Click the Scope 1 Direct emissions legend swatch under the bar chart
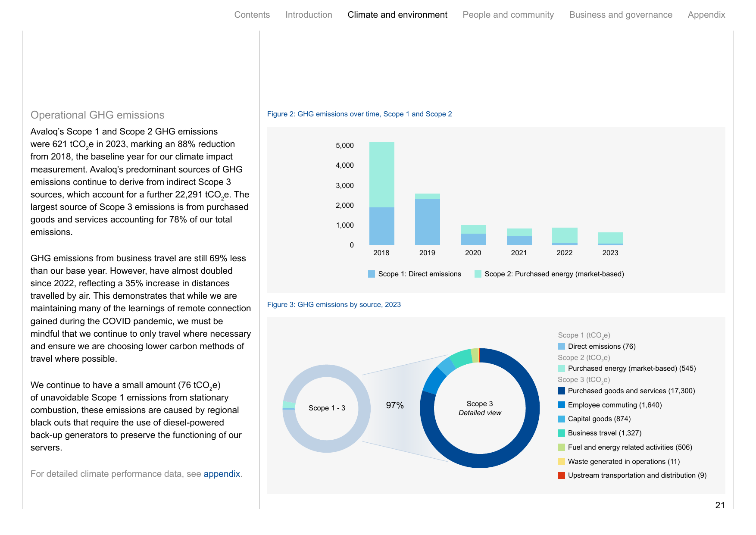Image resolution: width=756 pixels, height=535 pixels. tap(372, 274)
